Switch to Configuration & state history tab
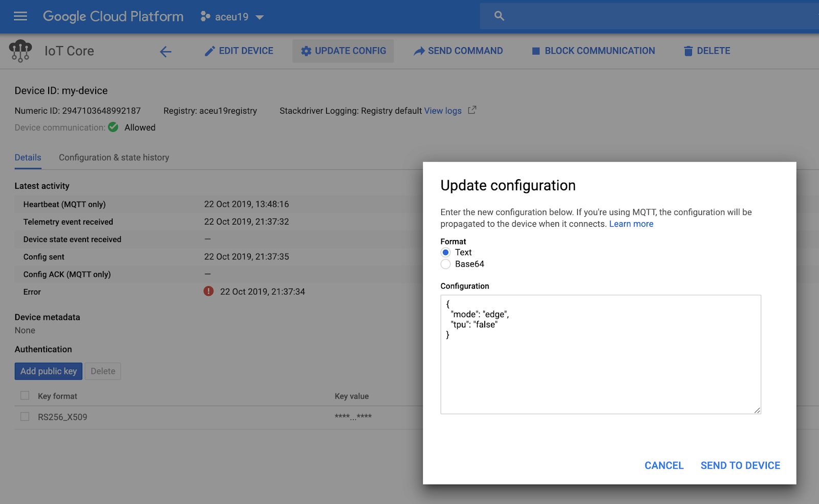This screenshot has width=819, height=504. click(x=114, y=158)
